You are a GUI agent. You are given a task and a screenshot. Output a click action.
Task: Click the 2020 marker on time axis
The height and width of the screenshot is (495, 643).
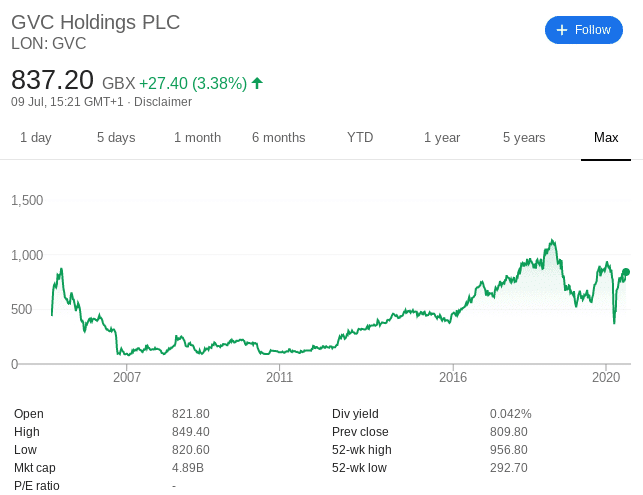[606, 377]
